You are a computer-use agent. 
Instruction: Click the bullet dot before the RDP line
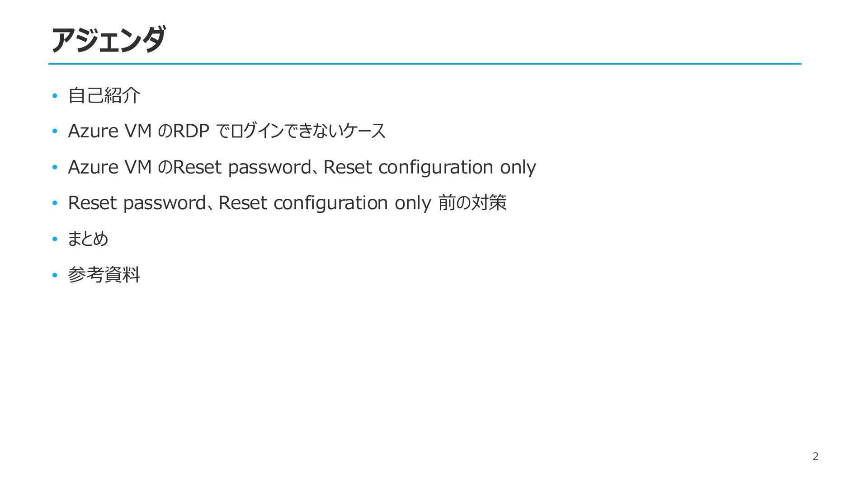[55, 131]
